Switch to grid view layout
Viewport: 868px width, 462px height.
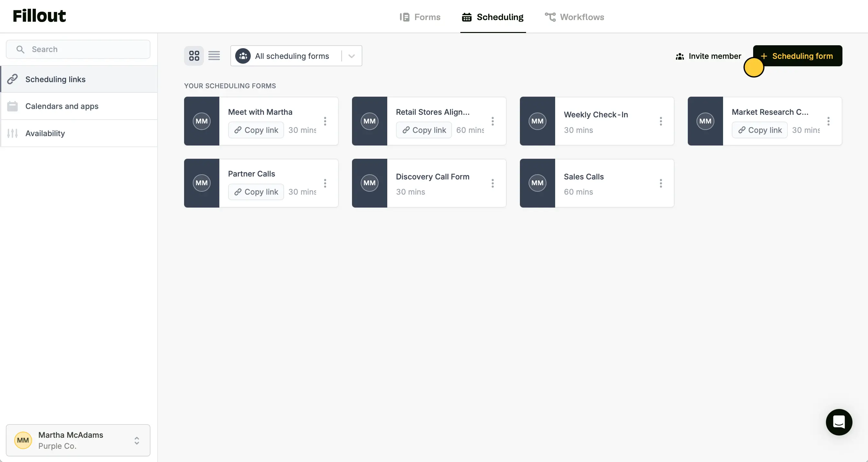pyautogui.click(x=194, y=56)
